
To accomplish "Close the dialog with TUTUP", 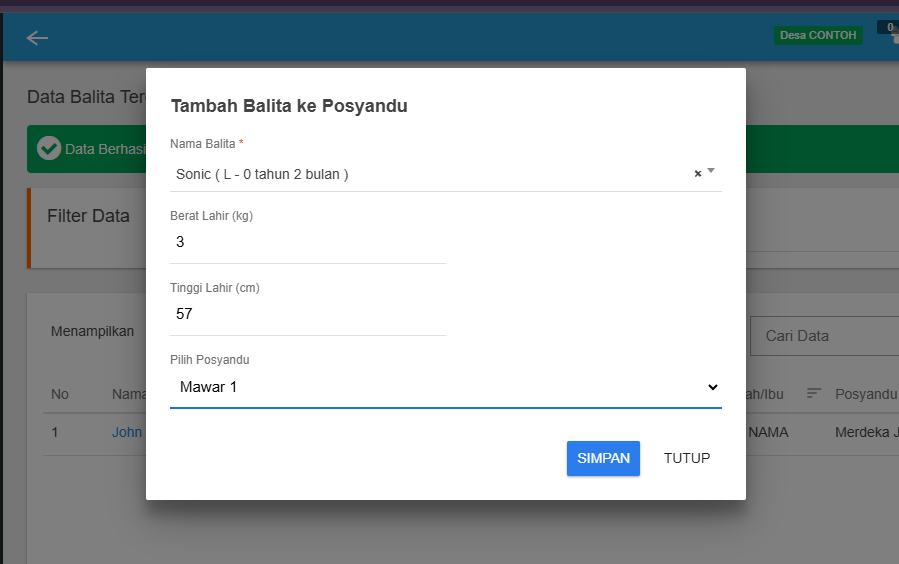I will pos(687,458).
